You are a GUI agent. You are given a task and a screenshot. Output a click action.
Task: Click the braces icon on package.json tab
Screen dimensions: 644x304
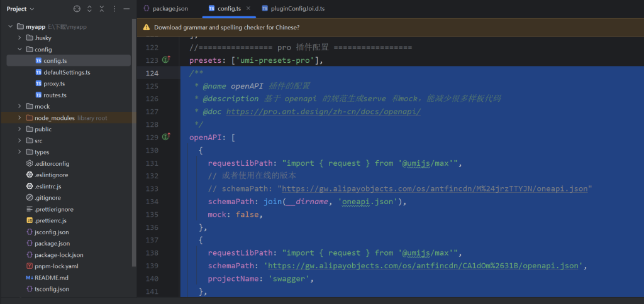(x=146, y=9)
